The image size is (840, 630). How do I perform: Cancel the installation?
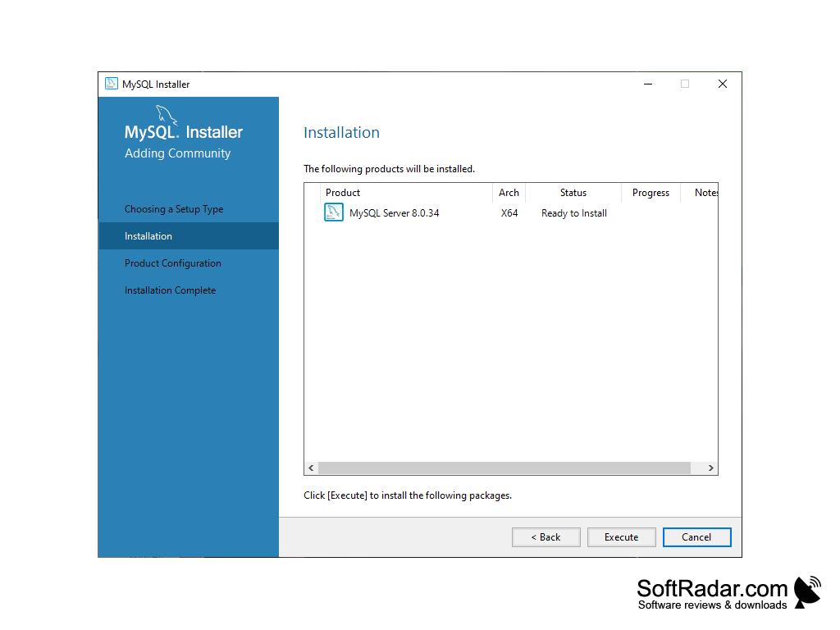click(696, 536)
